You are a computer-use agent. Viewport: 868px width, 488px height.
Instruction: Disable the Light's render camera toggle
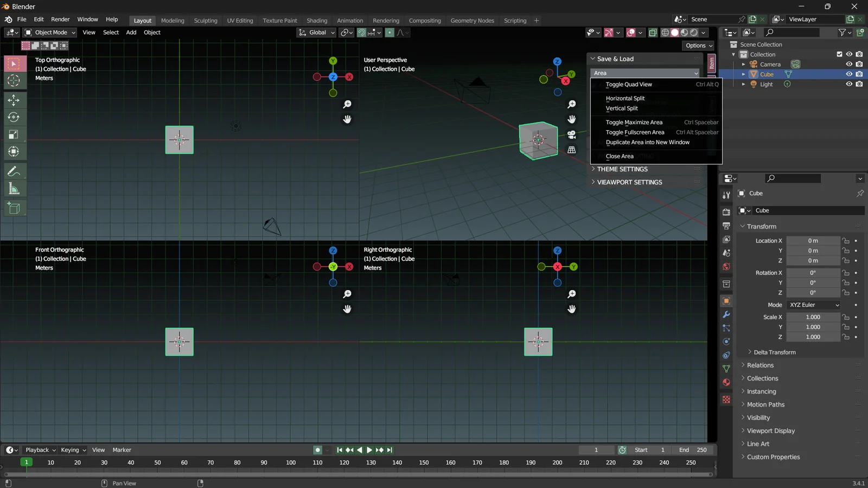(859, 84)
